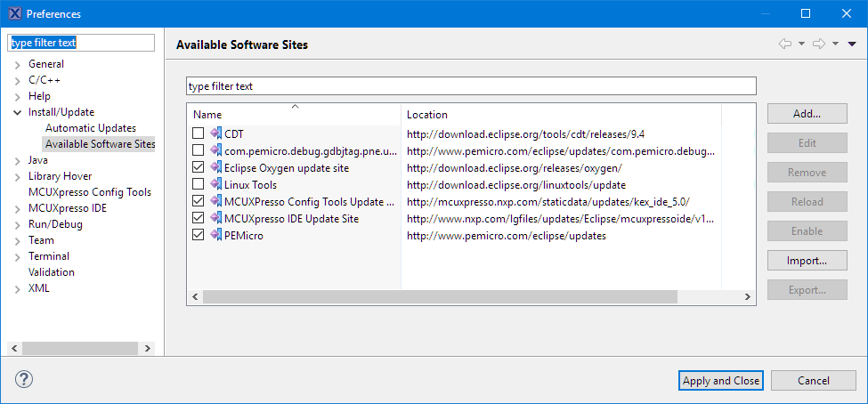This screenshot has width=868, height=404.
Task: Select Automatic Updates in the tree
Action: (90, 128)
